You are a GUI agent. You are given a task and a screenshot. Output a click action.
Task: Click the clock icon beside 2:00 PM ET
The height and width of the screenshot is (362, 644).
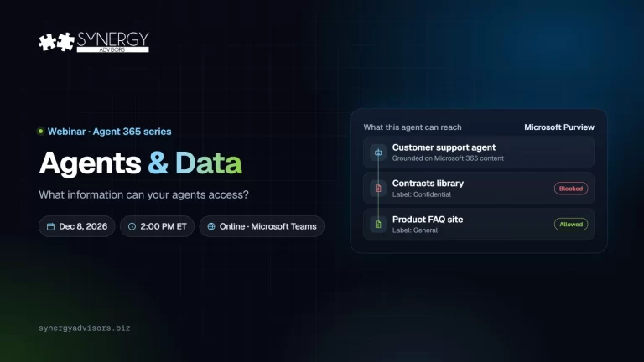pos(132,226)
